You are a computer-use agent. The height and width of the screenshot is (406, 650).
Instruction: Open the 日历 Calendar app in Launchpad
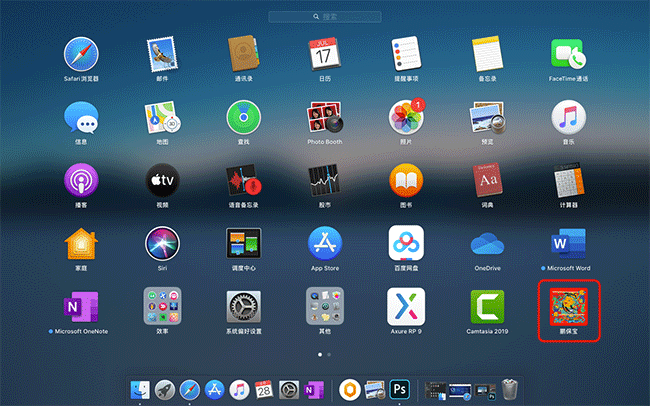click(x=325, y=54)
